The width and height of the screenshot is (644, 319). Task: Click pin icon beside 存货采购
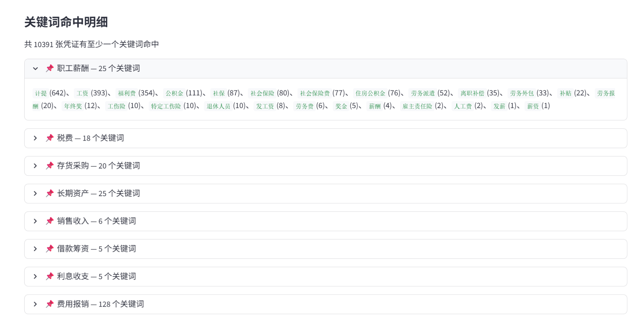tap(50, 166)
